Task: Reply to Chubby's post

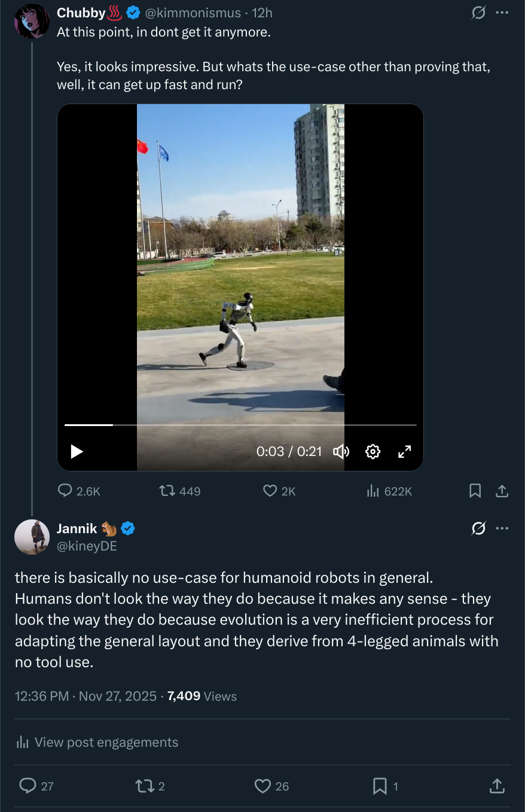Action: [65, 491]
